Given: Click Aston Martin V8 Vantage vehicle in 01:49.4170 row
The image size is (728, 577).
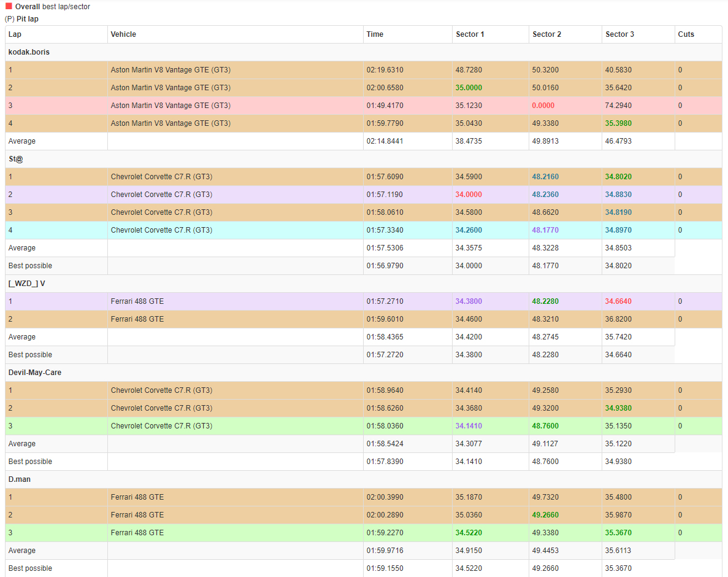Looking at the screenshot, I should (171, 106).
